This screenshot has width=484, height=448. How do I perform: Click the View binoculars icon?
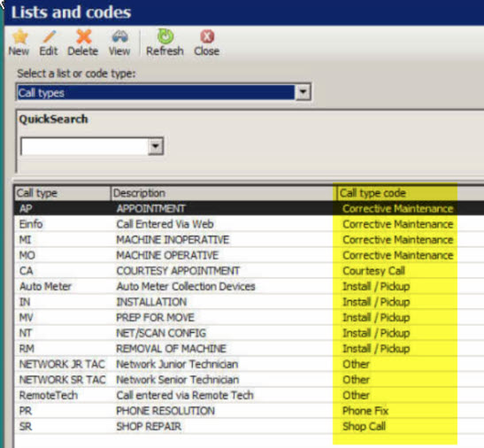(119, 36)
